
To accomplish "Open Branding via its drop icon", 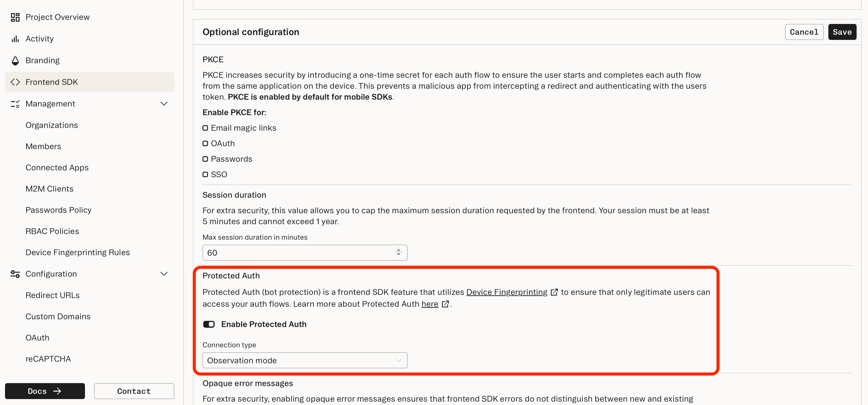I will (15, 60).
